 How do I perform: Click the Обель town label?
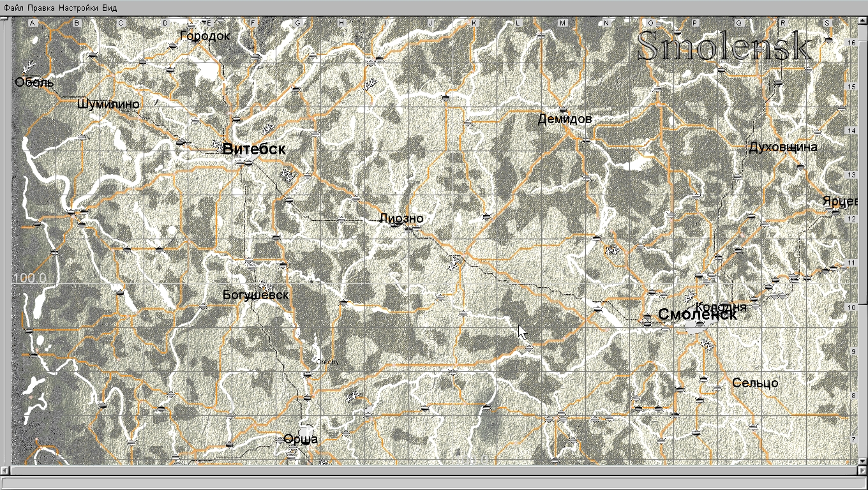tap(34, 82)
